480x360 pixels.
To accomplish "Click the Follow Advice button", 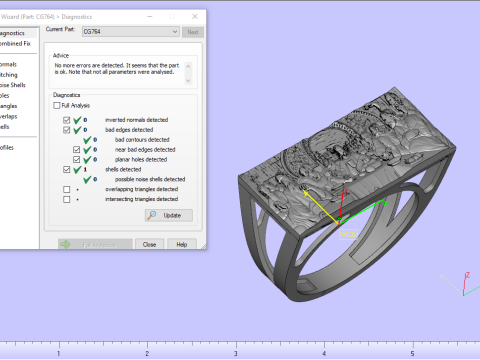I will 95,244.
